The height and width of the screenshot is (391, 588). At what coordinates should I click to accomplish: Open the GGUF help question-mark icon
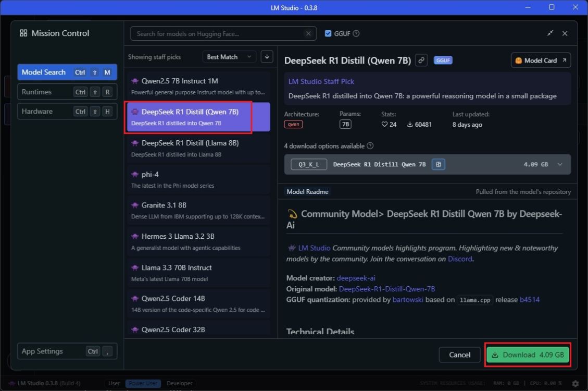pyautogui.click(x=356, y=33)
